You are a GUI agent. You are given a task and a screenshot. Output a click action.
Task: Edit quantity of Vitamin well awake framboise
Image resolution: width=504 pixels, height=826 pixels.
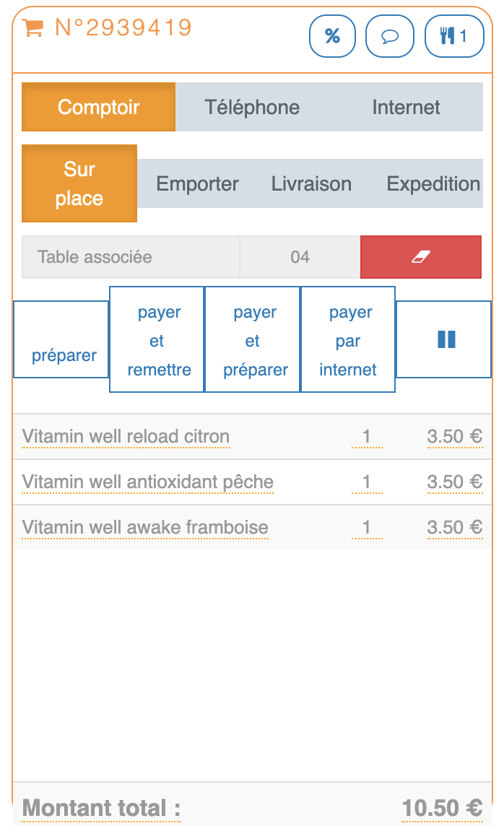[x=367, y=527]
